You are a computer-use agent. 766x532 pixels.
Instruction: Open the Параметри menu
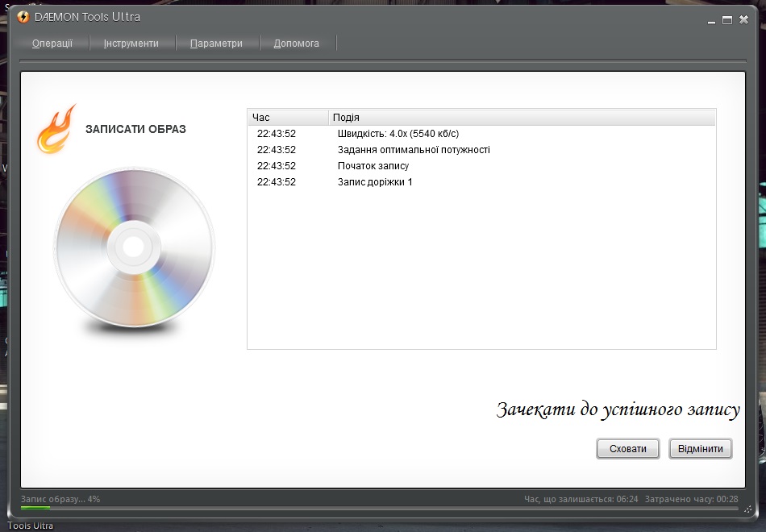(x=216, y=44)
